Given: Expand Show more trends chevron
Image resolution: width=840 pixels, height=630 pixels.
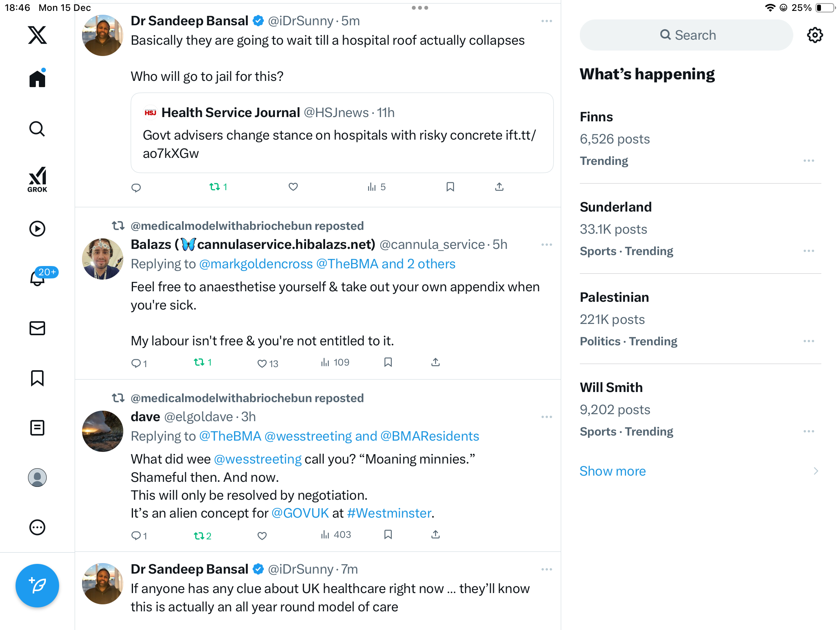Looking at the screenshot, I should pyautogui.click(x=815, y=471).
